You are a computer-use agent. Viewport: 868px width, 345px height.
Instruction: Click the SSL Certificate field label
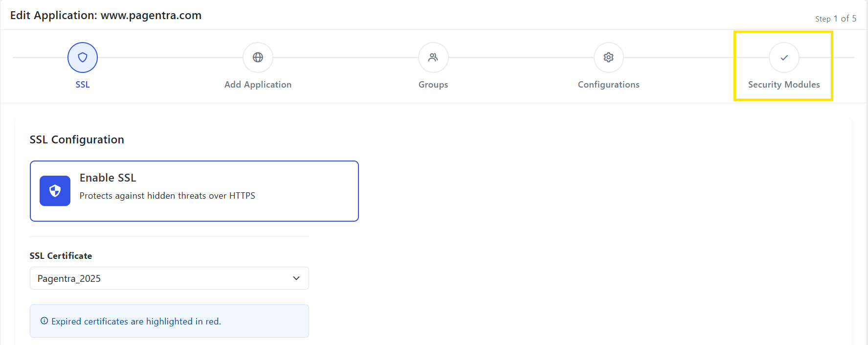[x=61, y=256]
